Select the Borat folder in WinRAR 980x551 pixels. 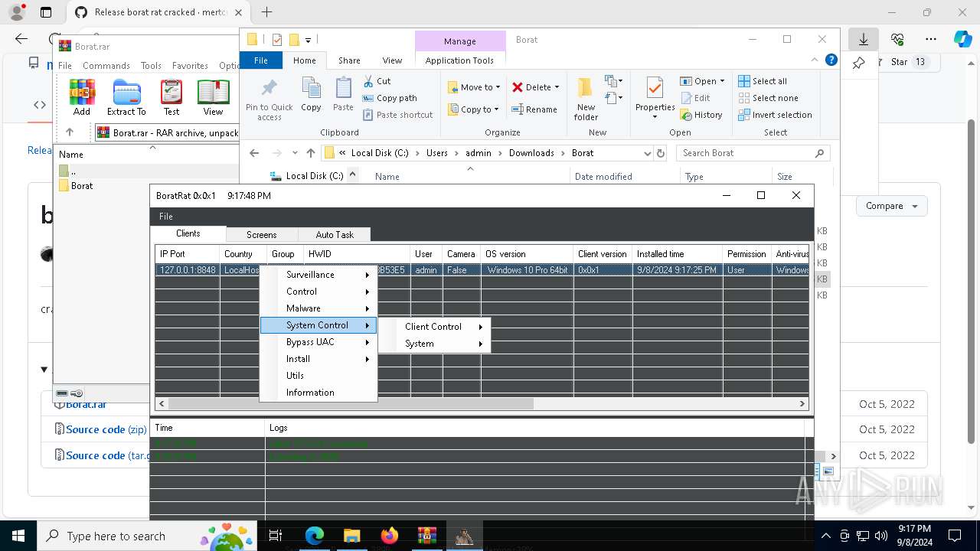pyautogui.click(x=82, y=186)
